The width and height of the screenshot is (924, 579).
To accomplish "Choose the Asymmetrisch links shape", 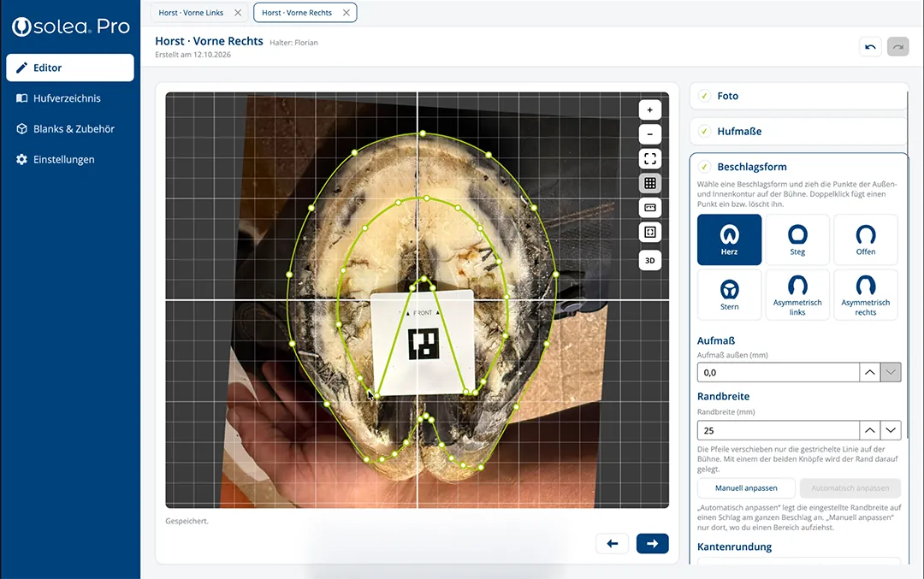I will pyautogui.click(x=797, y=294).
